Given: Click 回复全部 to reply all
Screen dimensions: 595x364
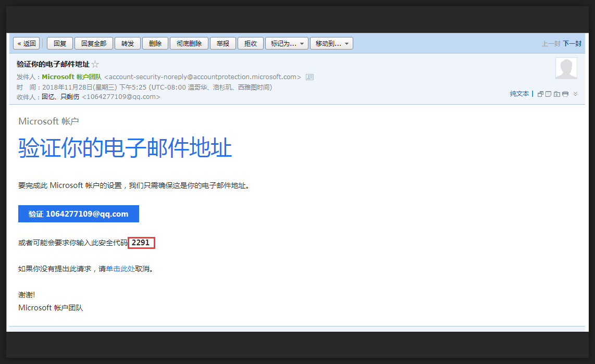Looking at the screenshot, I should point(94,44).
